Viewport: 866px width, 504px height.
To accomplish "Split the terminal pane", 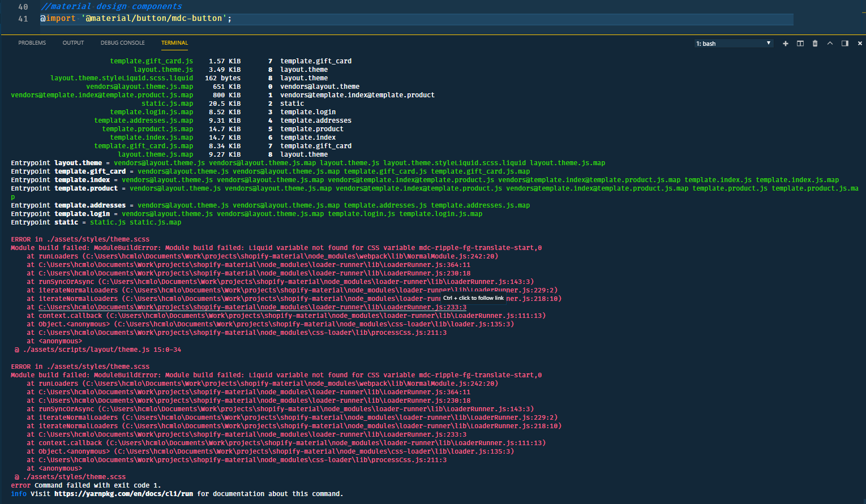I will 800,44.
